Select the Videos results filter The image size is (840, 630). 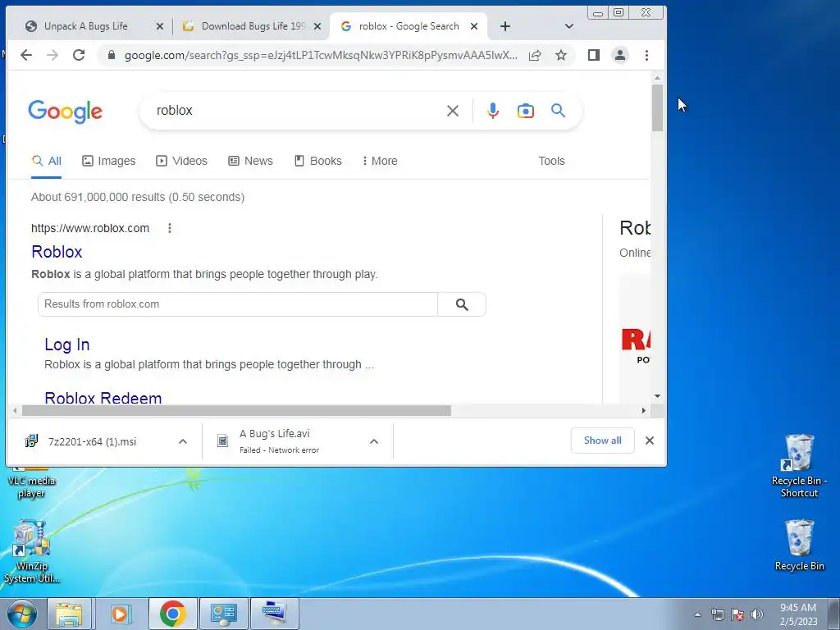point(181,161)
